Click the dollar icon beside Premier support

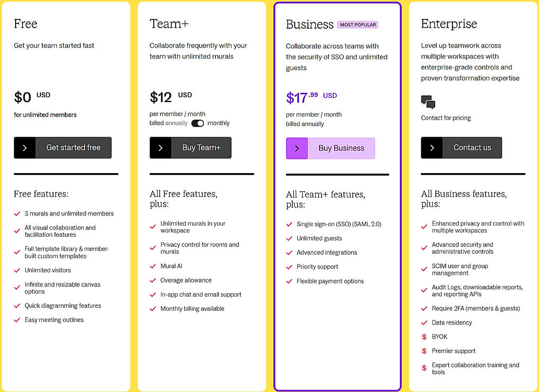(424, 351)
